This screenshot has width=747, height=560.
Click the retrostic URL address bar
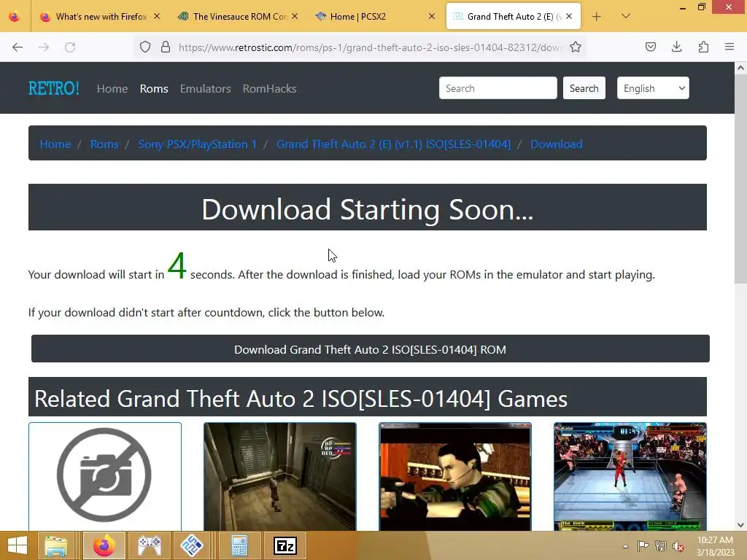(x=370, y=47)
